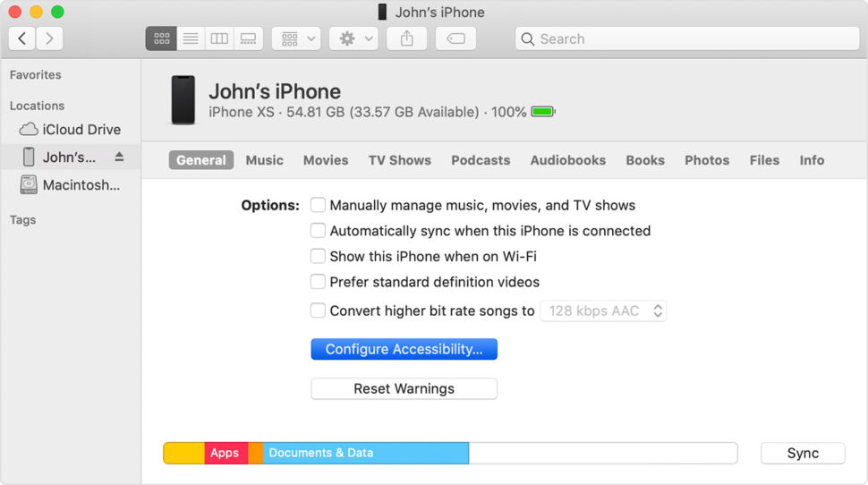
Task: Check Prefer standard definition videos
Action: click(x=318, y=281)
